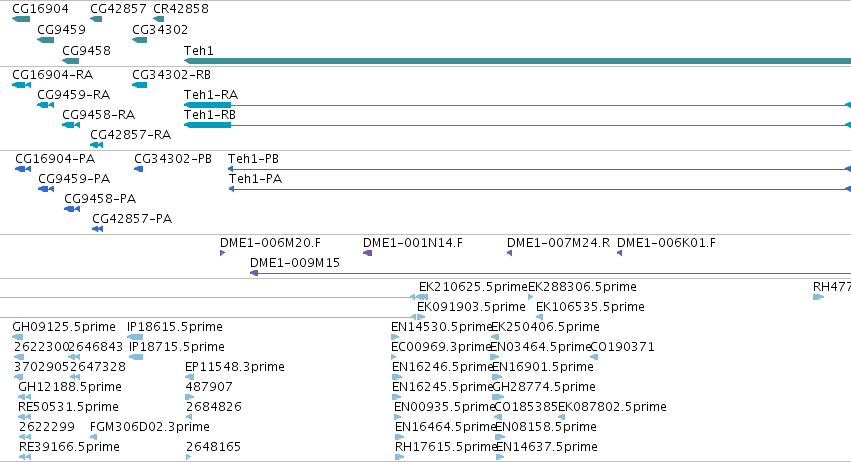Click the EN03464.5prime EST
851x462 pixels.
(494, 357)
